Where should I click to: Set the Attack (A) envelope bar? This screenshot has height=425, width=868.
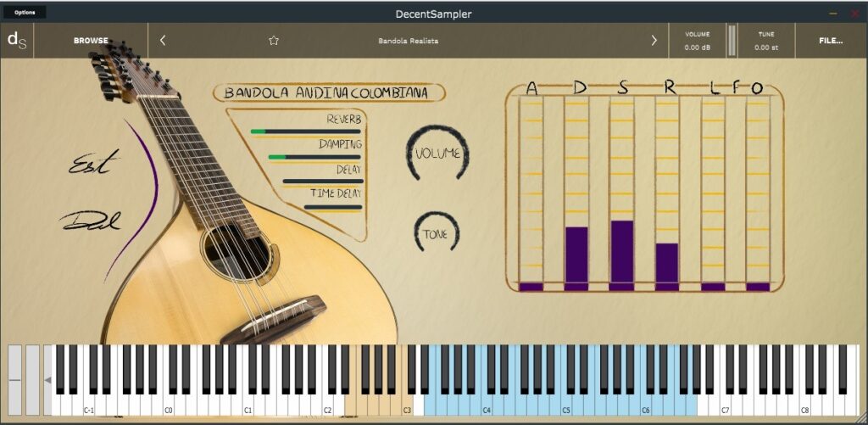(x=531, y=193)
